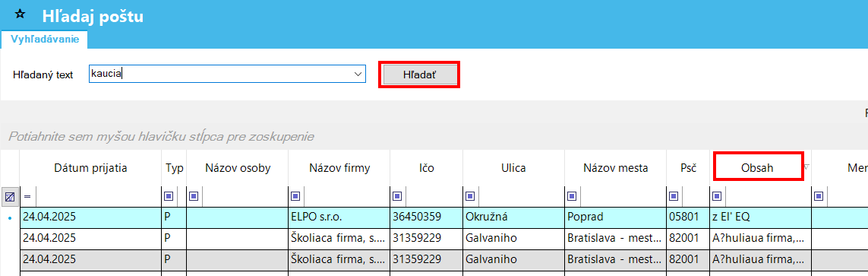
Task: Sort by the Typ column header
Action: tap(175, 168)
